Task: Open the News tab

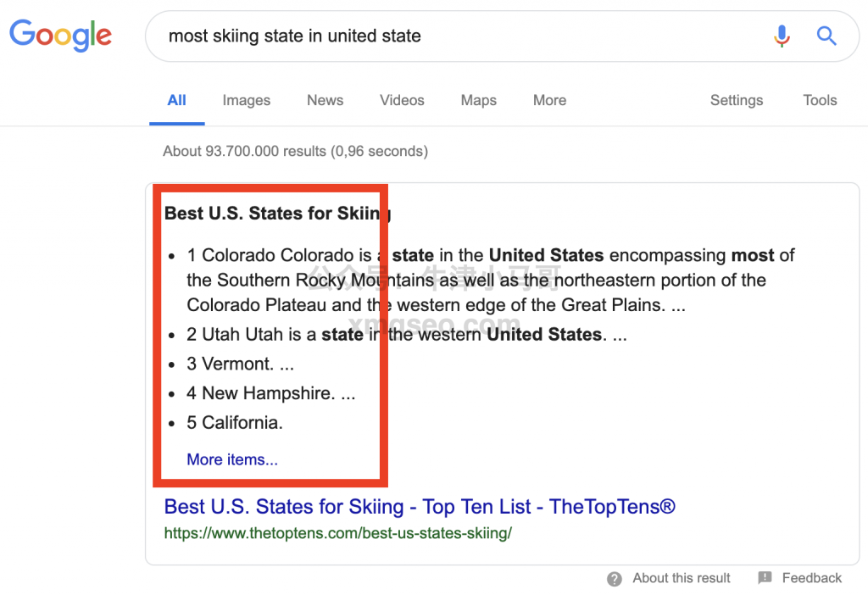Action: (x=325, y=100)
